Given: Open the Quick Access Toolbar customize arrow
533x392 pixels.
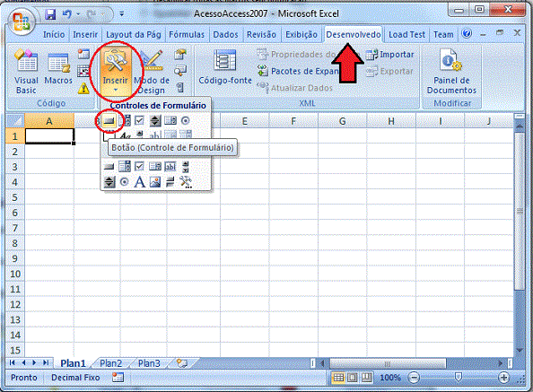Looking at the screenshot, I should tap(122, 14).
